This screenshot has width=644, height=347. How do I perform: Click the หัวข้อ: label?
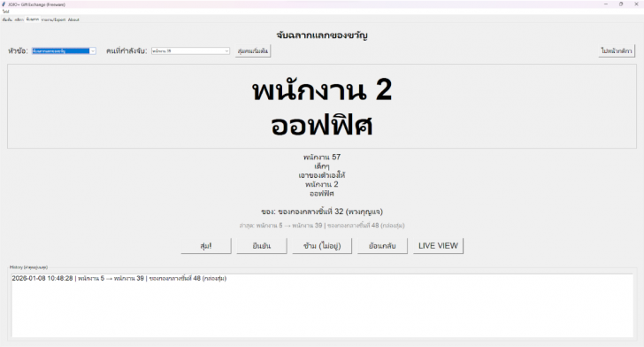18,51
